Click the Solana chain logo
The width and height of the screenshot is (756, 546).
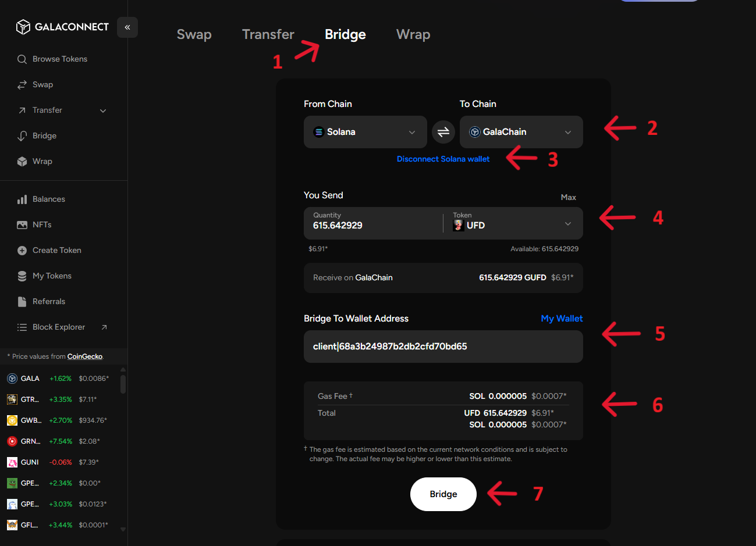pos(318,132)
